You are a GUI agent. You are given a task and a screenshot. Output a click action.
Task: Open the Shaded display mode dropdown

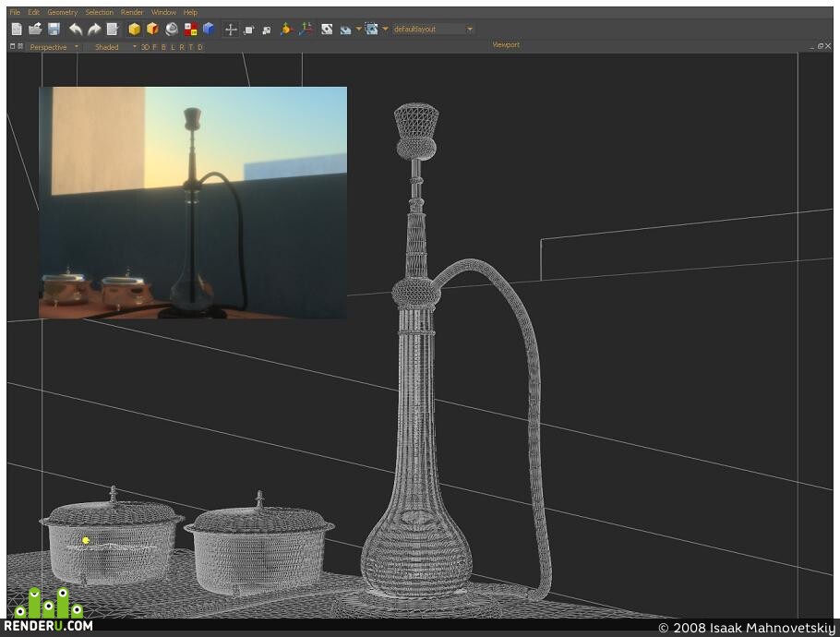[113, 47]
